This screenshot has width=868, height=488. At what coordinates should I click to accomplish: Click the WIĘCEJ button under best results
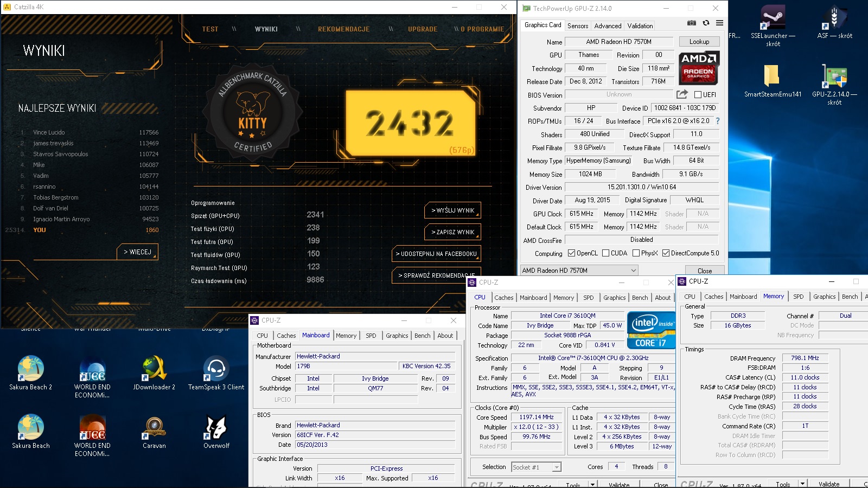tap(137, 252)
